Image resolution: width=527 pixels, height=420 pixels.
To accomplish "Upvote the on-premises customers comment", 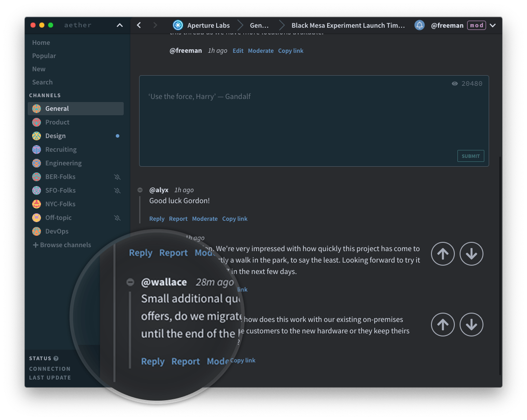I will 442,325.
